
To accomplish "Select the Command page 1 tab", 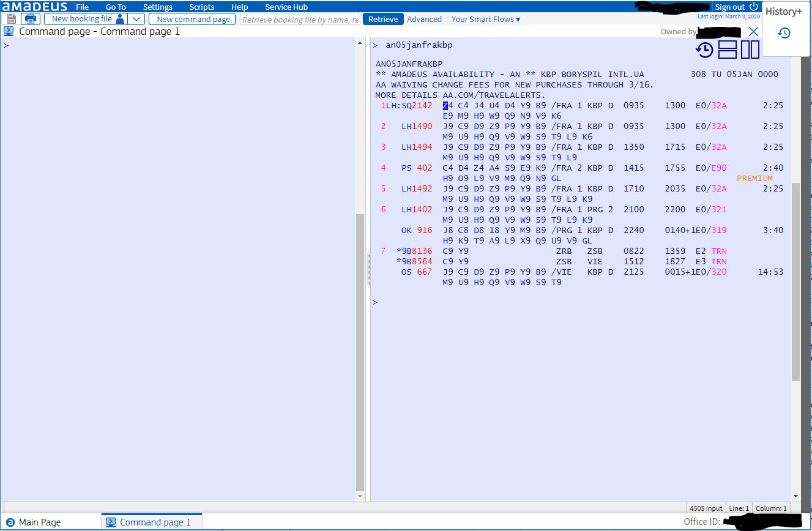I will (x=151, y=522).
